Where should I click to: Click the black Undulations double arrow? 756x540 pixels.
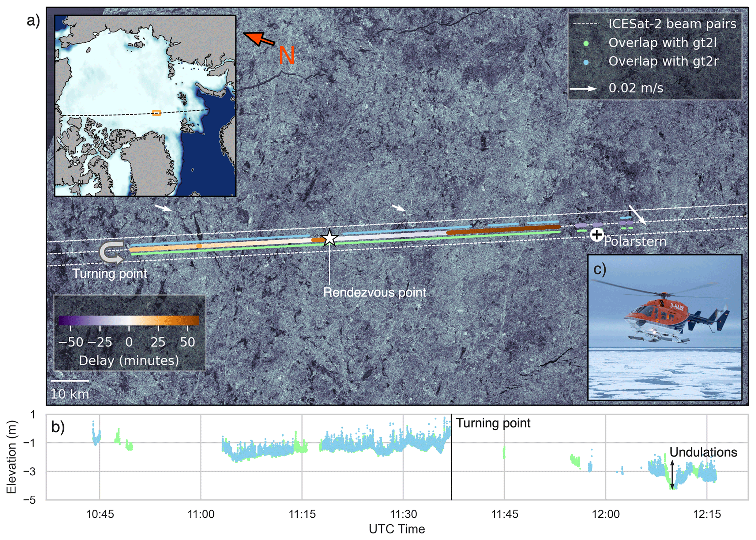click(x=672, y=474)
